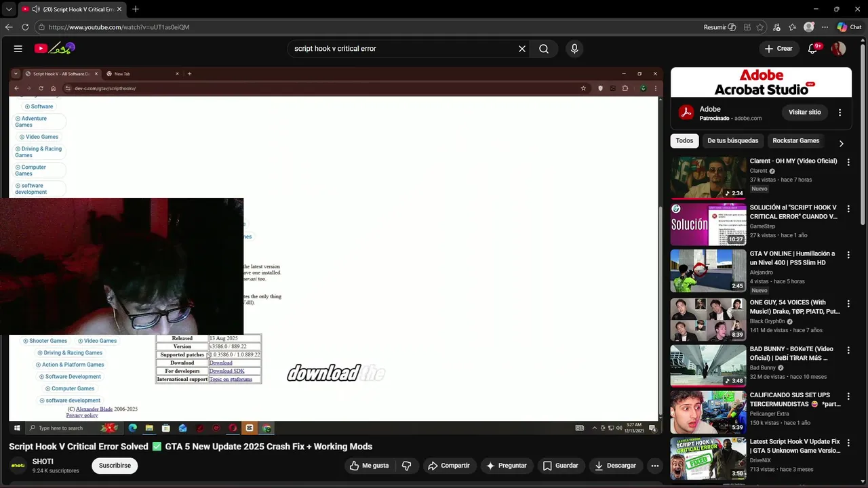Open the SHOTI channel avatar
868x488 pixels.
coord(18,466)
